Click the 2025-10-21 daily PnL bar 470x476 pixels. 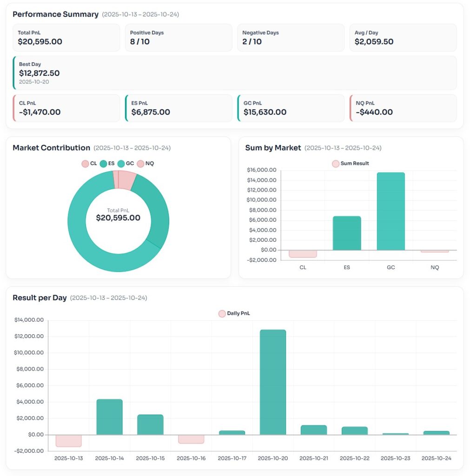coord(314,430)
